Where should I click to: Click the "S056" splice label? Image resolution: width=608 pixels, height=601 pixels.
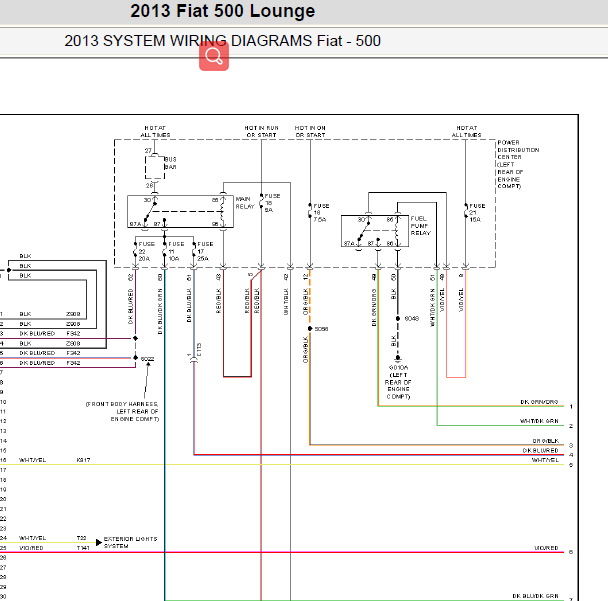point(321,329)
